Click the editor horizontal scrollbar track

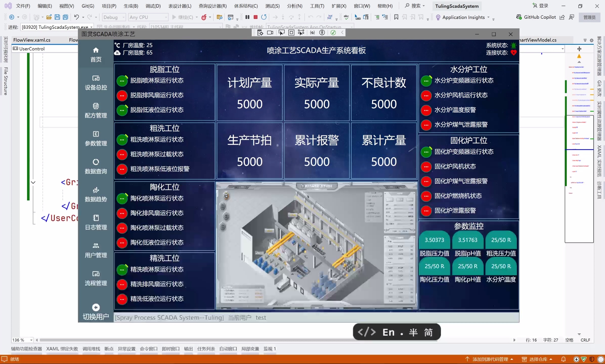pos(275,340)
